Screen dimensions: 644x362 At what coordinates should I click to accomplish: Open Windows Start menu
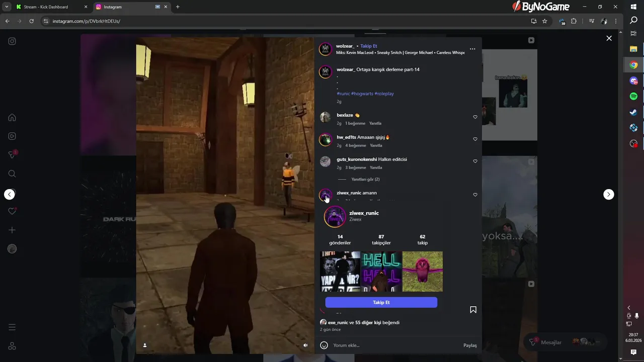pos(633,7)
